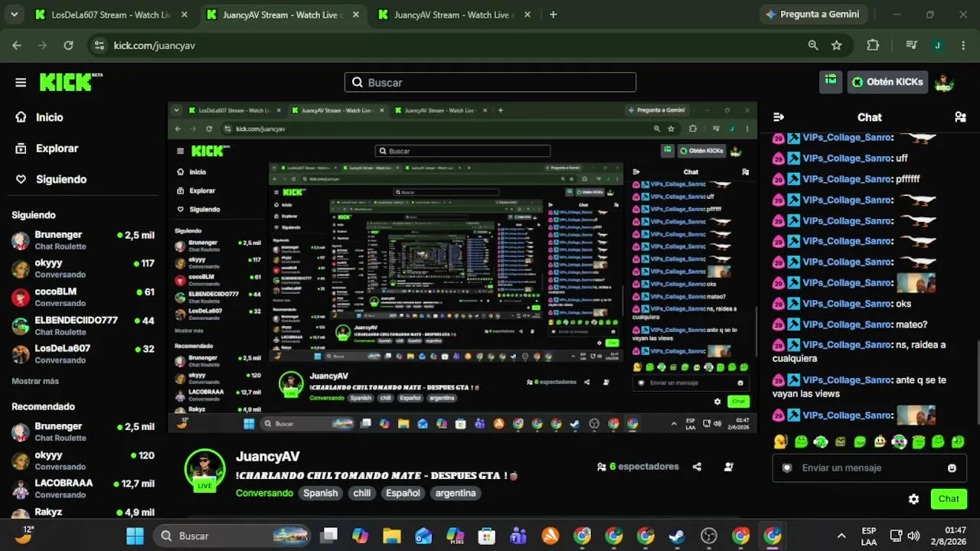The height and width of the screenshot is (551, 980).
Task: Click the Kick Buscar search field
Action: coord(490,83)
